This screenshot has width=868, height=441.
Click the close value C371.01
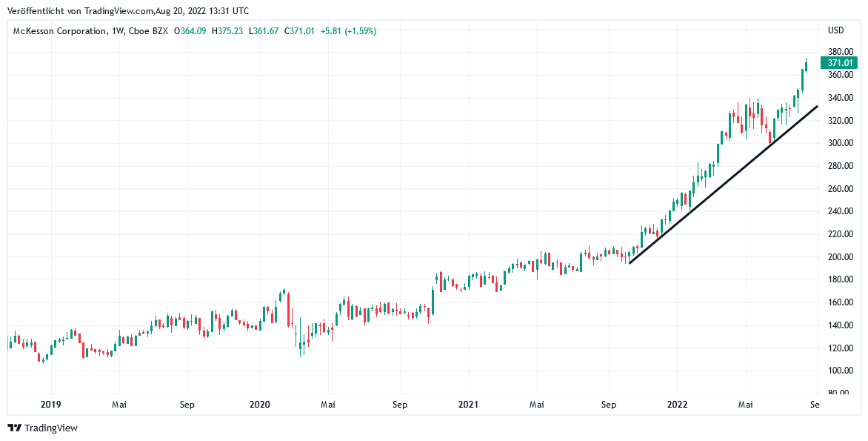pyautogui.click(x=299, y=32)
